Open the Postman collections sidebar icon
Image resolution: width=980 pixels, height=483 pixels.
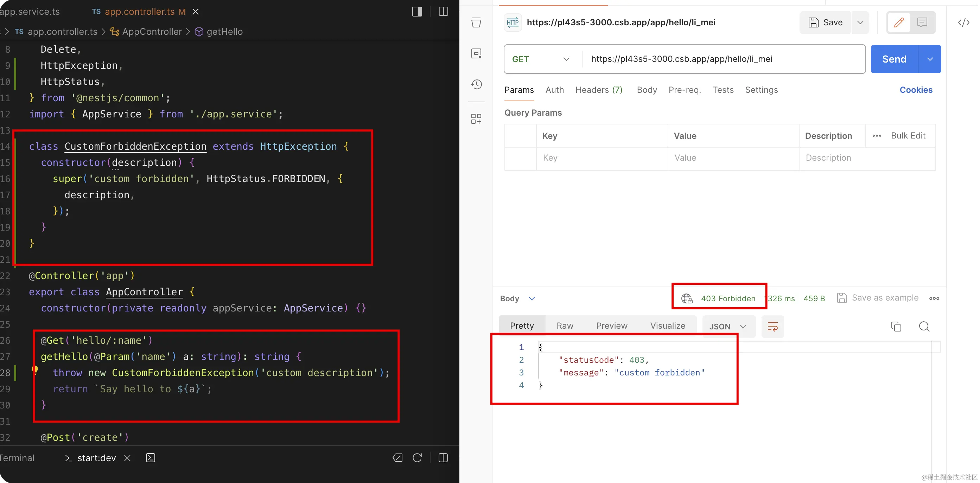(476, 22)
